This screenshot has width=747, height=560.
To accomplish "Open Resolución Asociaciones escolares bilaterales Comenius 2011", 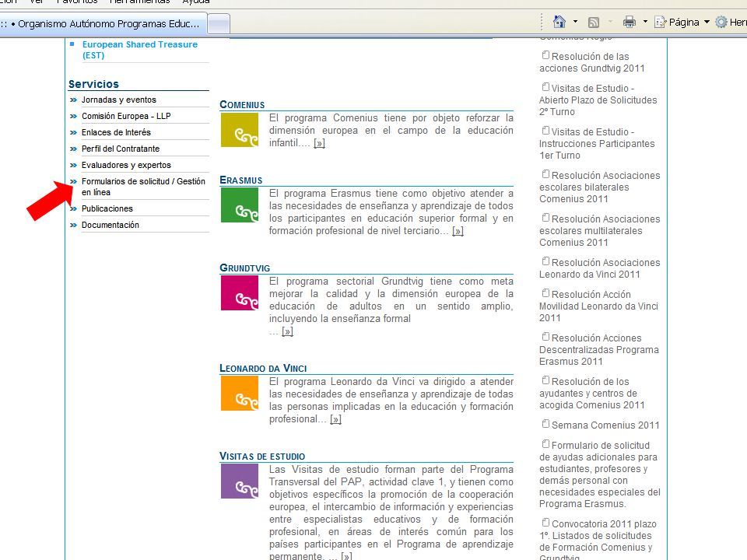I will point(600,187).
